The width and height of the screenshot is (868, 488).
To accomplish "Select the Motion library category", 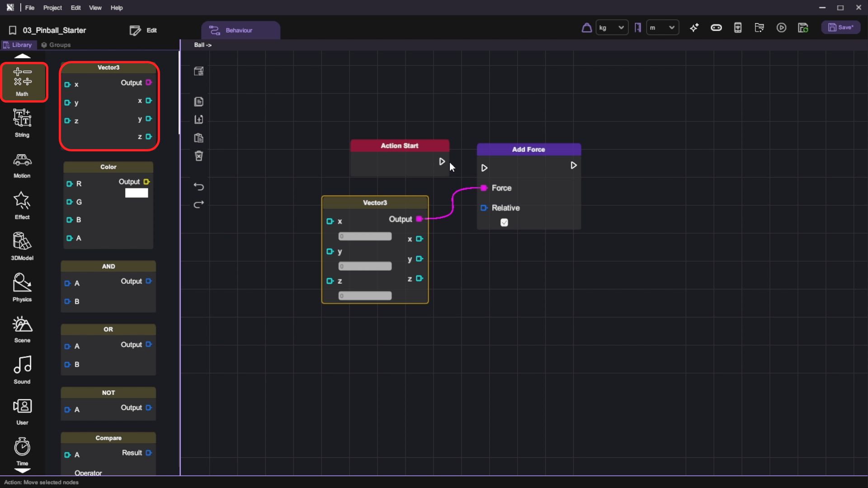I will click(x=22, y=165).
